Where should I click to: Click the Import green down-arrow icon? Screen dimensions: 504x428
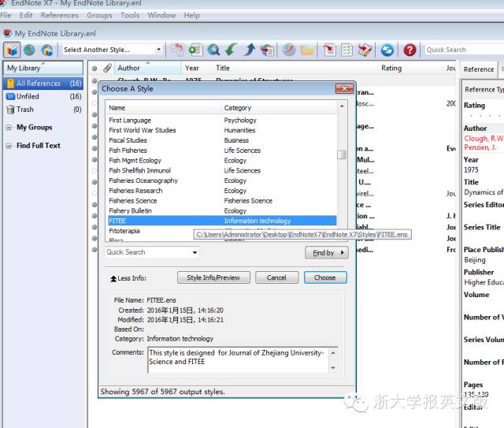coord(231,50)
